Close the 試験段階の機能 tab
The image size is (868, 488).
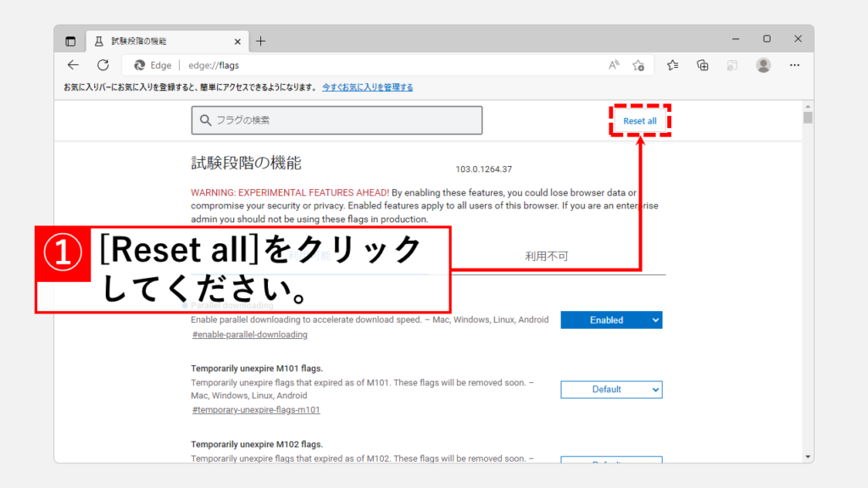click(238, 41)
